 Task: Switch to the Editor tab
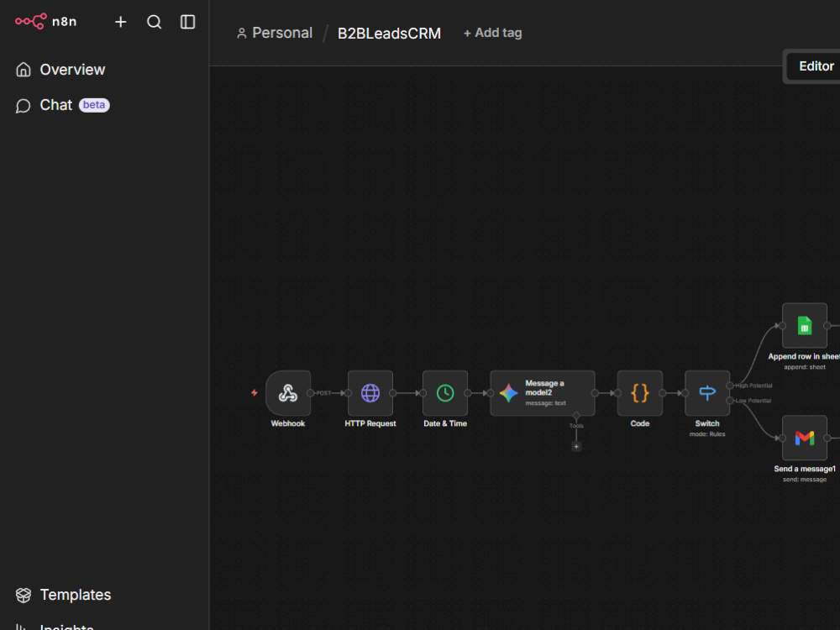(816, 66)
